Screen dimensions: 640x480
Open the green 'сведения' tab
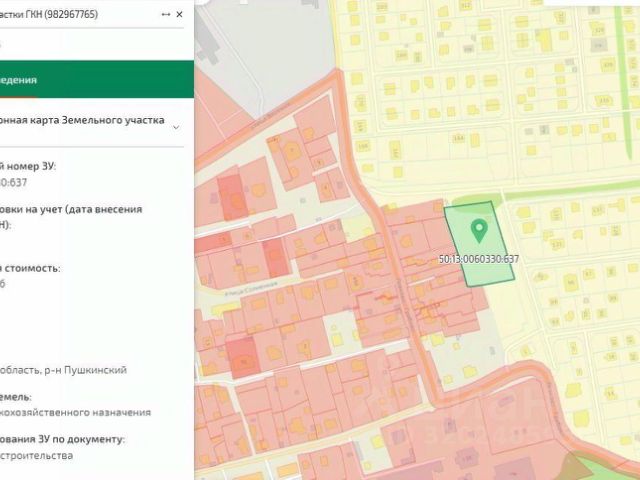click(x=97, y=79)
